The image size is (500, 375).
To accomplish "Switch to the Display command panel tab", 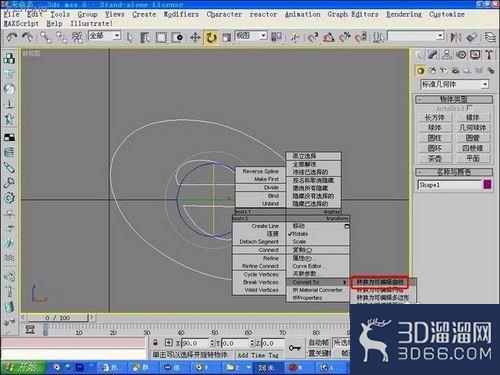I will (475, 54).
